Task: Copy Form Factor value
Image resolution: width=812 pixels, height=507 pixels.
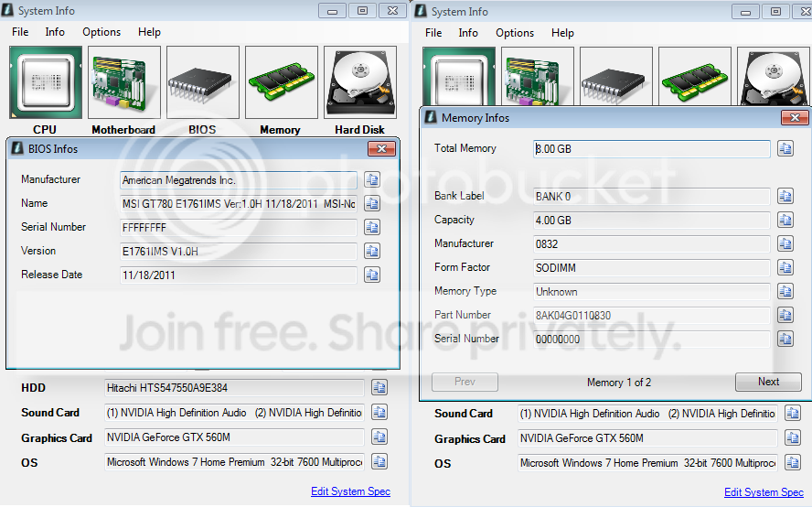Action: [785, 268]
